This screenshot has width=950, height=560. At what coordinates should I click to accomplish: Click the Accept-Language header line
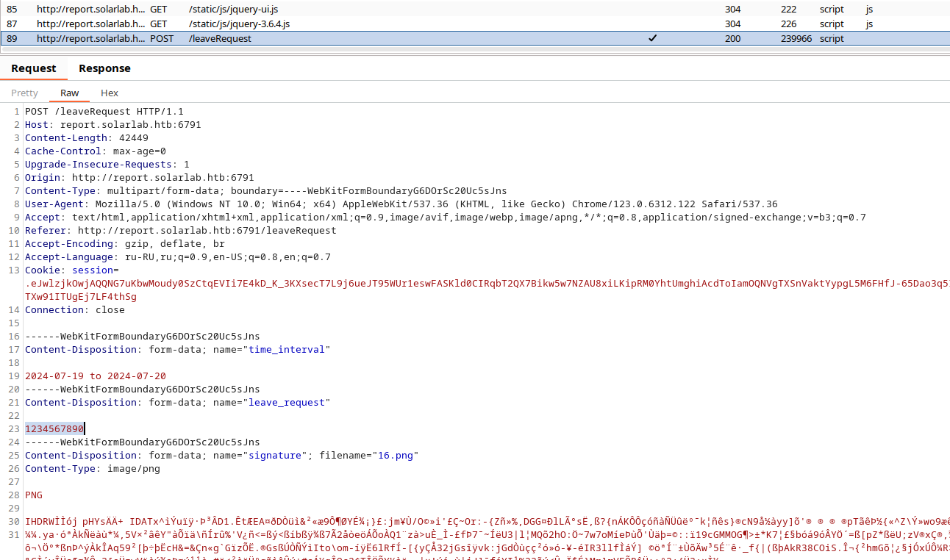178,257
